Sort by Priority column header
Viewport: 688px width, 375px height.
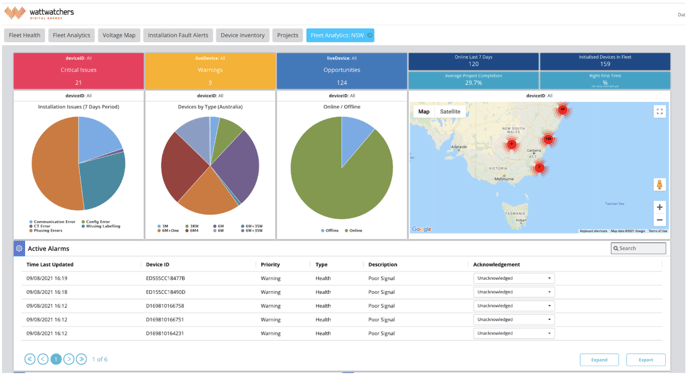pos(270,264)
